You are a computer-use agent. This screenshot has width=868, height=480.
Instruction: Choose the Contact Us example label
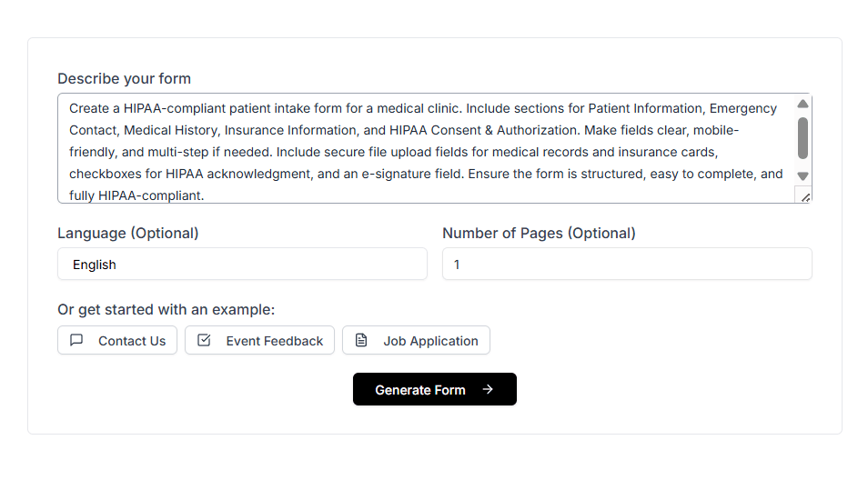[x=132, y=341]
